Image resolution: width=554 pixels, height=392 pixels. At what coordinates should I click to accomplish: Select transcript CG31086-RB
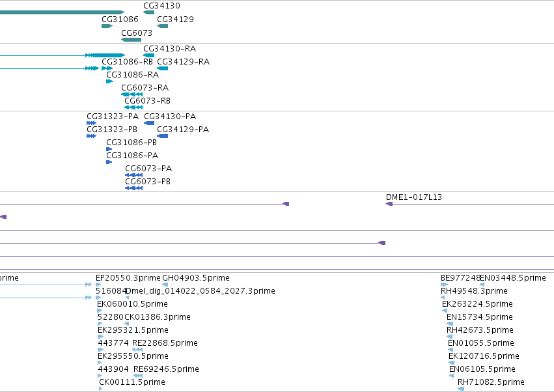107,68
